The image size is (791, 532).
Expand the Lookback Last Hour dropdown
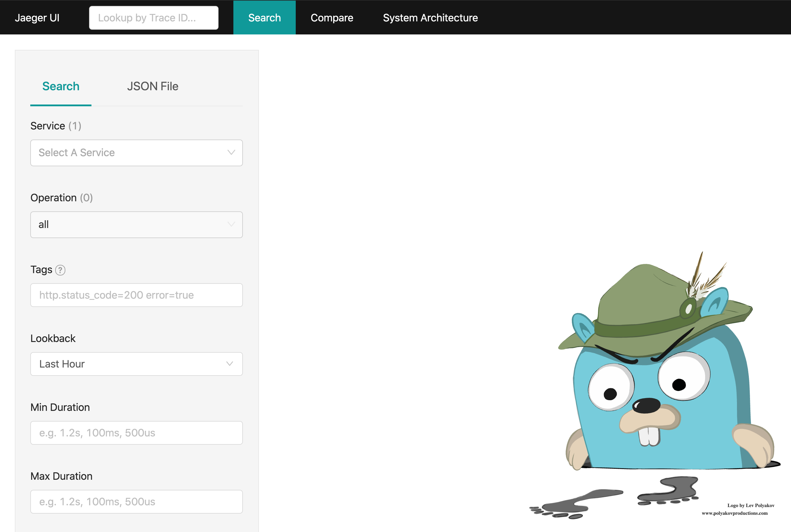(x=136, y=364)
